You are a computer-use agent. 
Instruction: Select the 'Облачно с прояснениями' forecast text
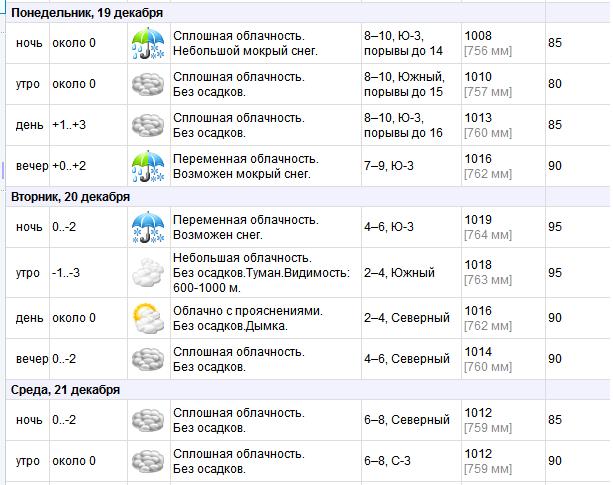[249, 311]
